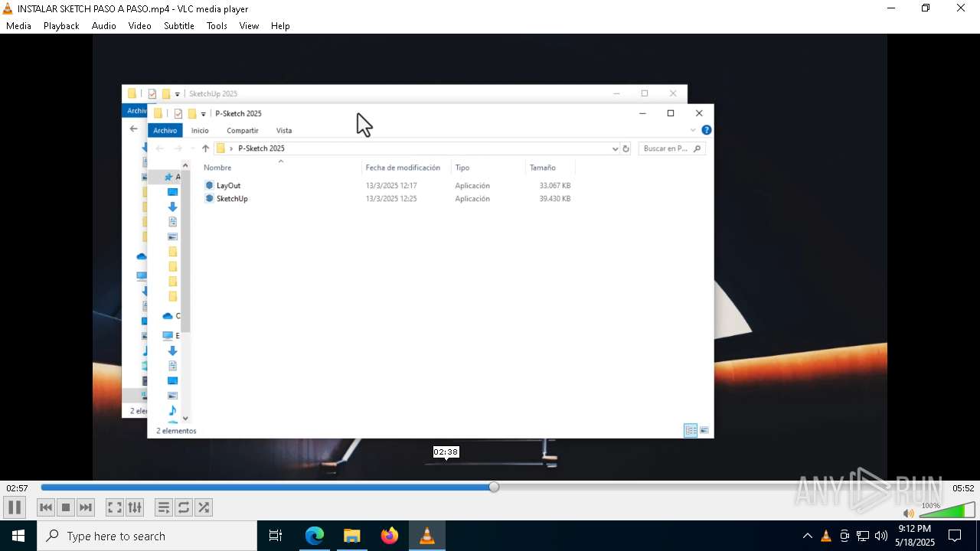Click the Buscar search field in video
Image resolution: width=980 pixels, height=551 pixels.
point(671,148)
